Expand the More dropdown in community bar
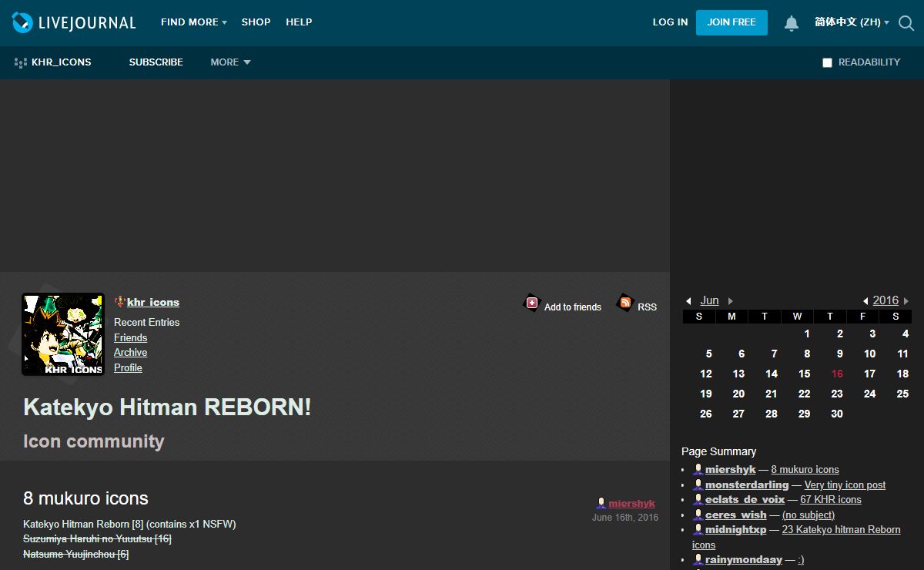Screen dimensions: 924x570 230,62
